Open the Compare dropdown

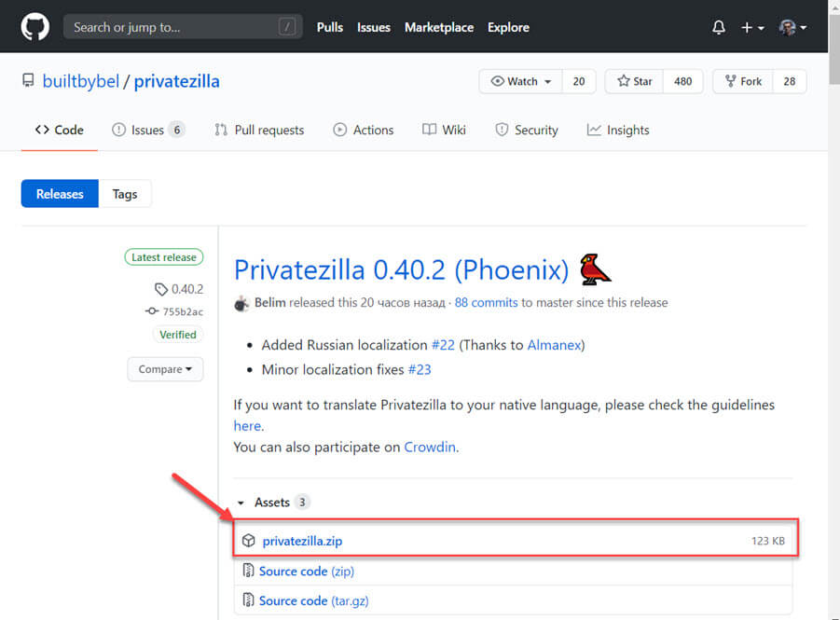pyautogui.click(x=165, y=369)
